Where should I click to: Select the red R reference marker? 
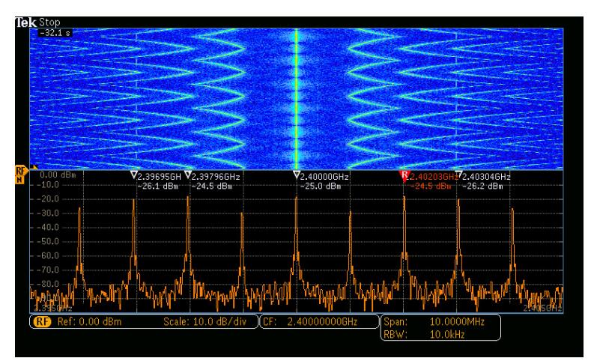[x=404, y=176]
